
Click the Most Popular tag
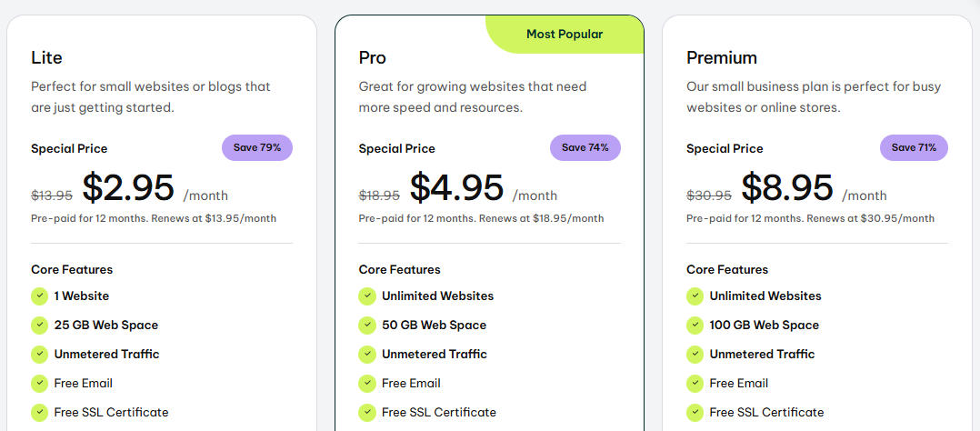[565, 35]
